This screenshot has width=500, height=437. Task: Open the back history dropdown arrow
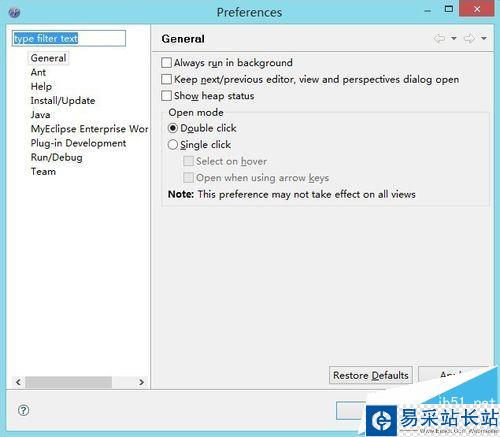pyautogui.click(x=454, y=39)
